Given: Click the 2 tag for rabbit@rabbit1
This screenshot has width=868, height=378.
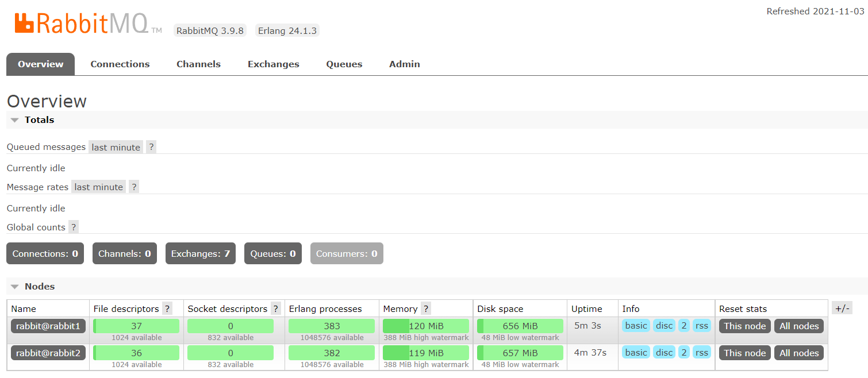Looking at the screenshot, I should pyautogui.click(x=684, y=326).
